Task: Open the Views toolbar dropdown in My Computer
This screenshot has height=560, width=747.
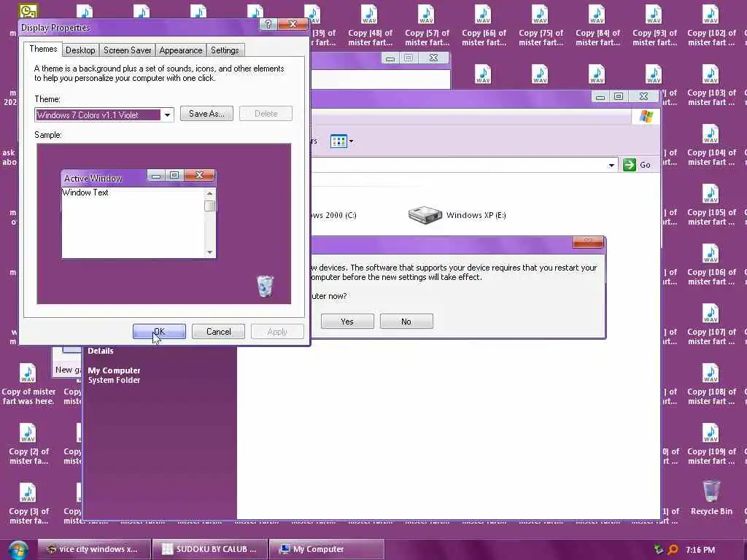Action: [x=351, y=141]
